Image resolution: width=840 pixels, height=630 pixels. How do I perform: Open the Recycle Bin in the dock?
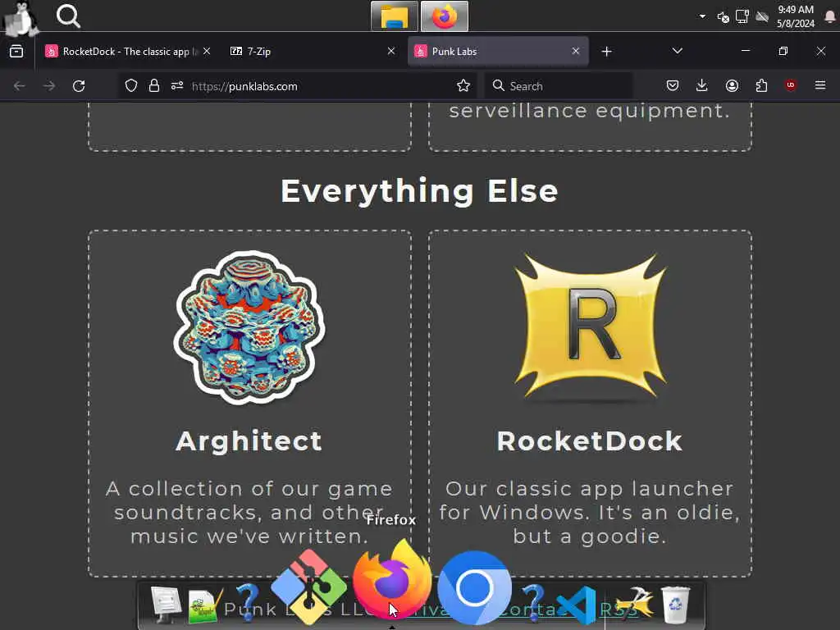675,605
